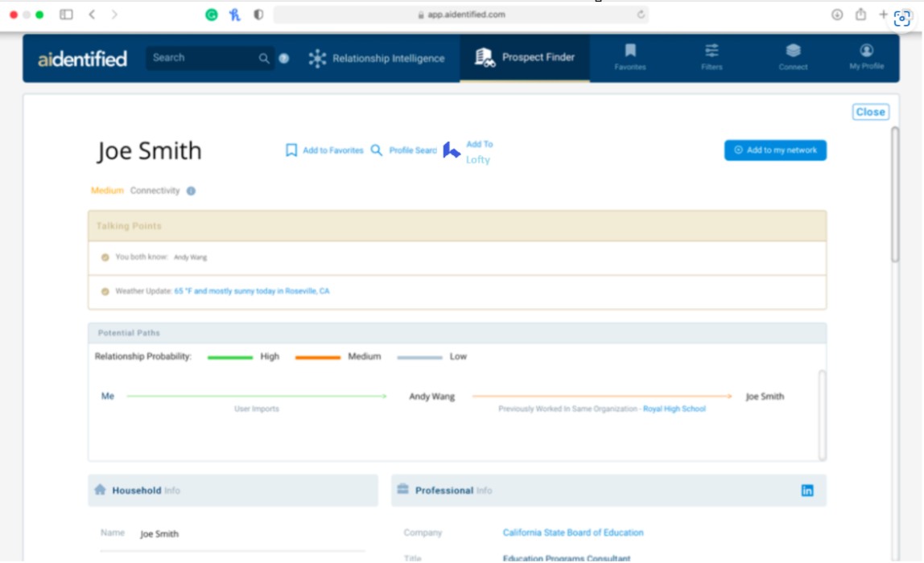The image size is (924, 563).
Task: Open California State Board of Education link
Action: tap(573, 532)
